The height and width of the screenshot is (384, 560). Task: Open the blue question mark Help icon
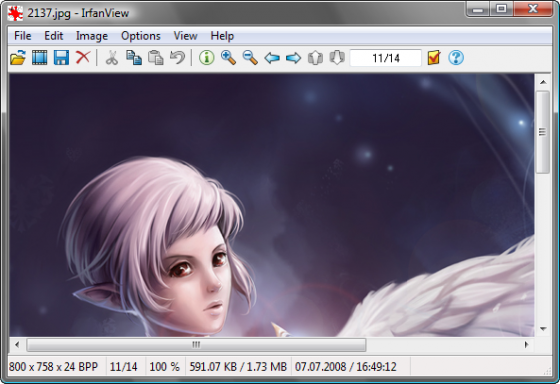[456, 58]
